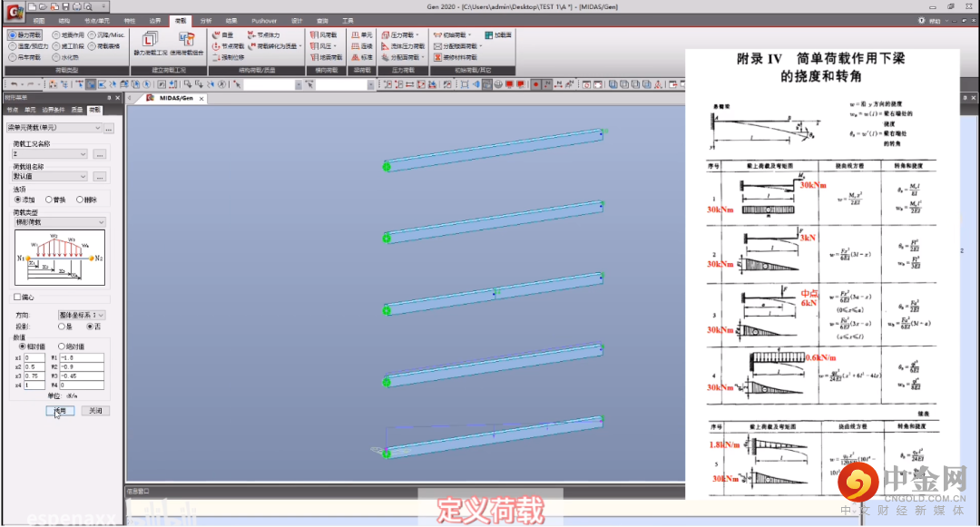The image size is (980, 527).
Task: Click the 压力荷载 pressure load icon
Action: [x=400, y=34]
